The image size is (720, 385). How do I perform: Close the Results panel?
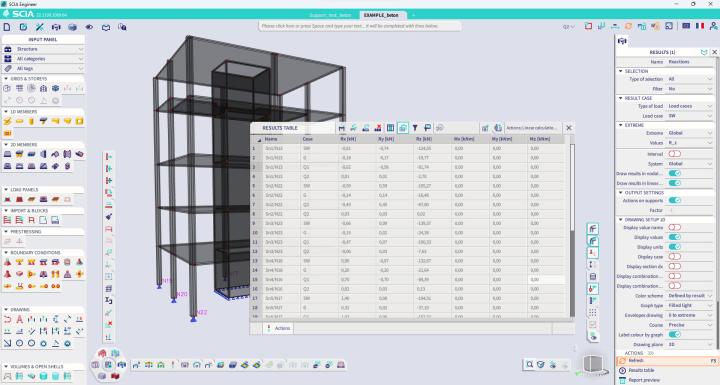714,52
